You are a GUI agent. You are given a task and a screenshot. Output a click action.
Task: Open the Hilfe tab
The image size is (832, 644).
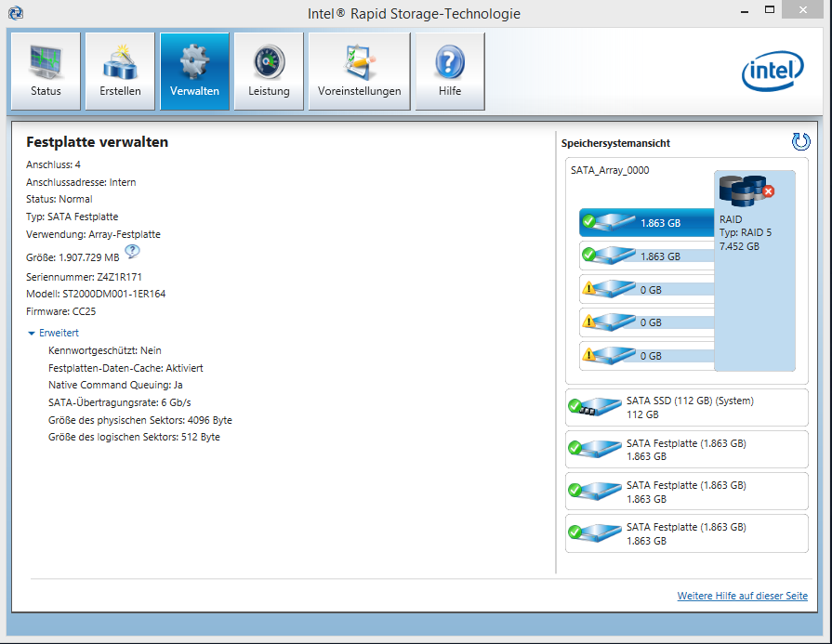click(449, 71)
